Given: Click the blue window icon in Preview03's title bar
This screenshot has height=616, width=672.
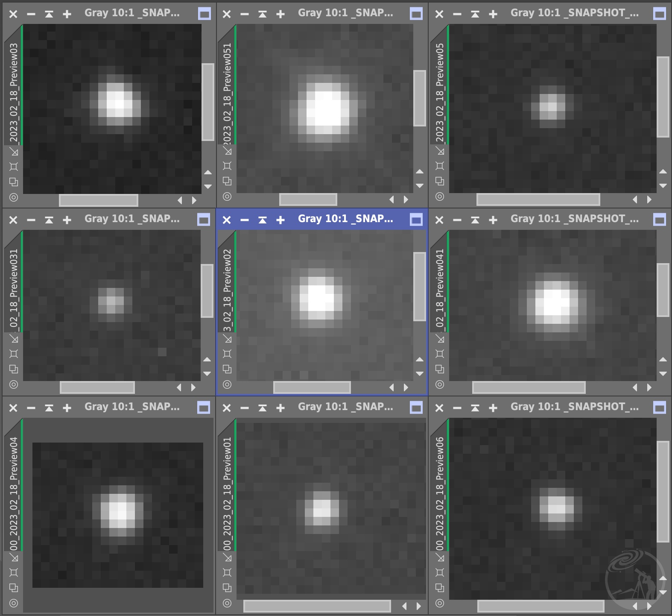Looking at the screenshot, I should click(205, 14).
